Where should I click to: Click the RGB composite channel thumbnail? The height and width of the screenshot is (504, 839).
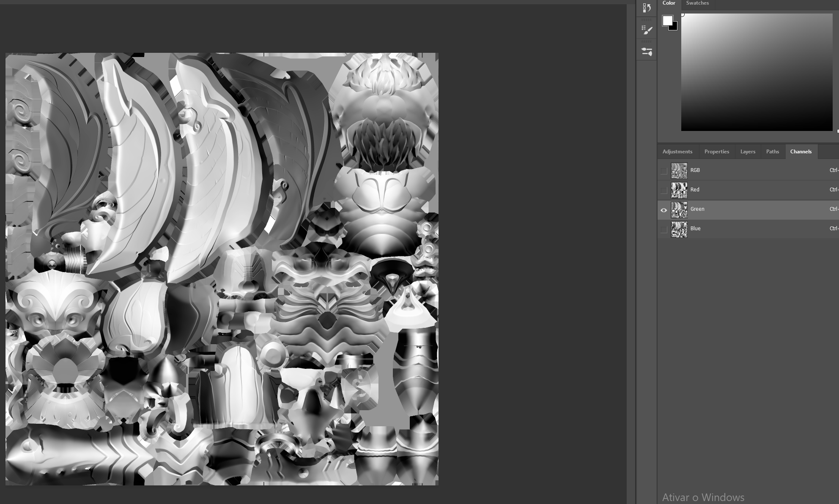click(x=679, y=171)
